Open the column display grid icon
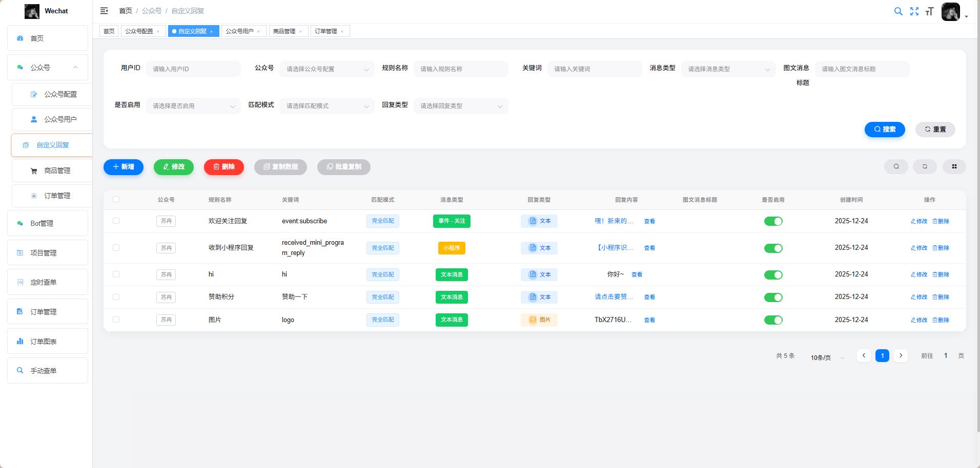 954,166
